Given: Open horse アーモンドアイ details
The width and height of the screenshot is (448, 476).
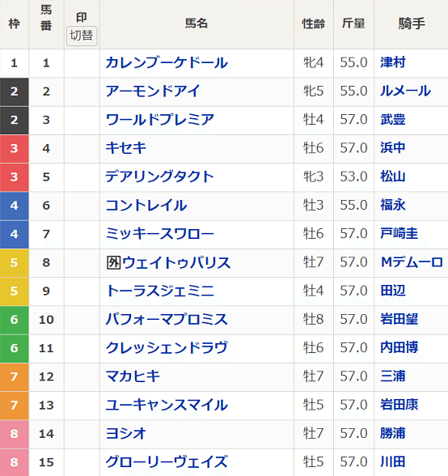Looking at the screenshot, I should pos(153,91).
